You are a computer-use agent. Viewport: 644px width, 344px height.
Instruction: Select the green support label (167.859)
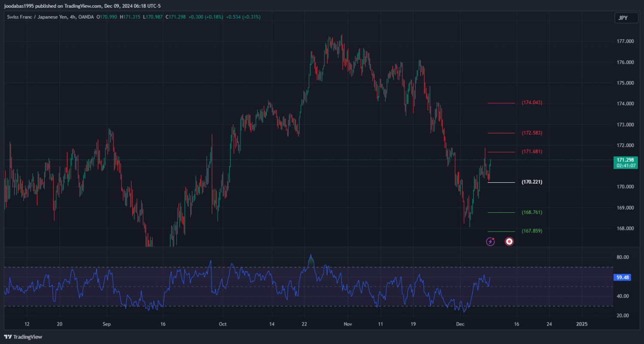[x=532, y=231]
